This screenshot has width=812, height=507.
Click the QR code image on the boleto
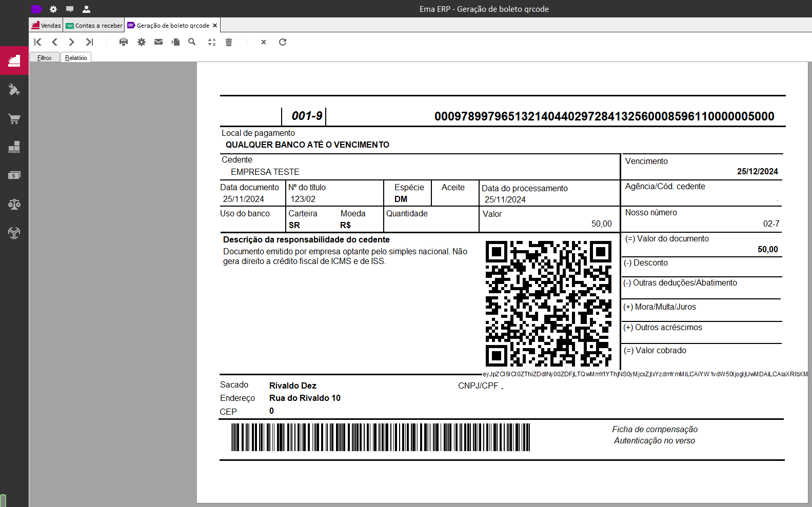point(548,304)
